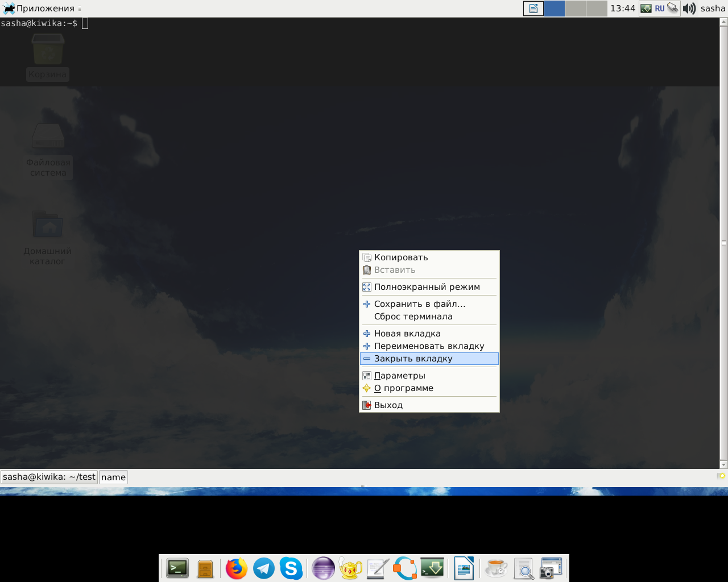Open the file manager cabinet icon
This screenshot has width=728, height=582.
pyautogui.click(x=205, y=568)
